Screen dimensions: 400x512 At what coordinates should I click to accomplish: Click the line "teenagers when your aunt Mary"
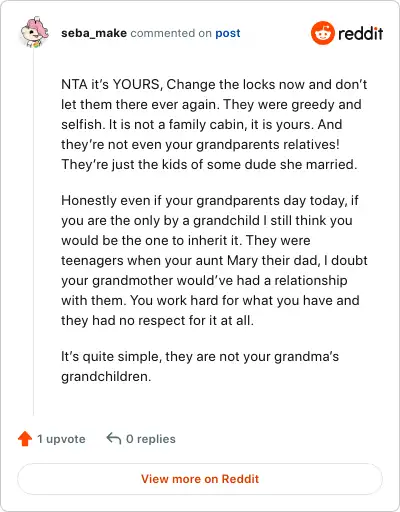tap(214, 261)
